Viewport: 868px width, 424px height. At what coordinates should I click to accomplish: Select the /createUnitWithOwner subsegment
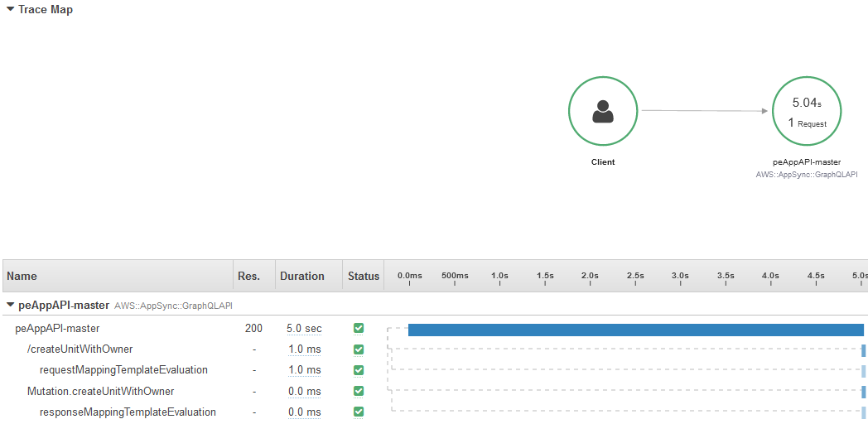(x=80, y=349)
